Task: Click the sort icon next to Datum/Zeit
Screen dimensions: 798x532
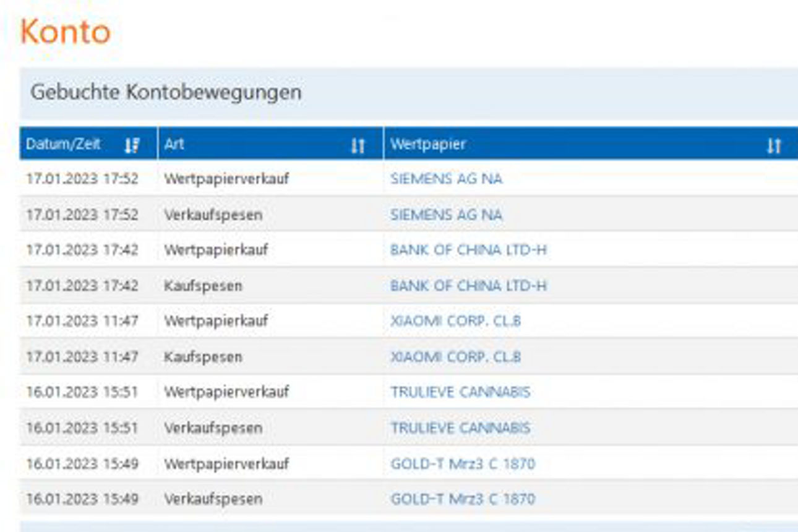Action: [x=132, y=144]
